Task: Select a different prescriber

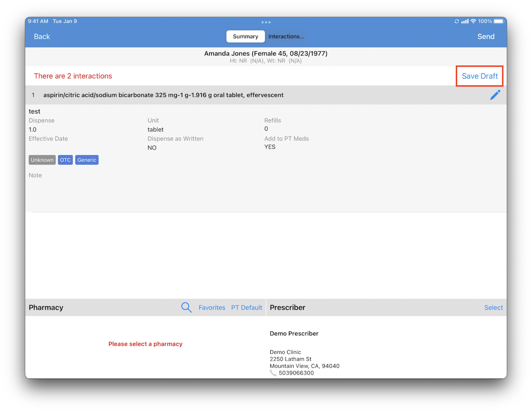Action: coord(493,307)
